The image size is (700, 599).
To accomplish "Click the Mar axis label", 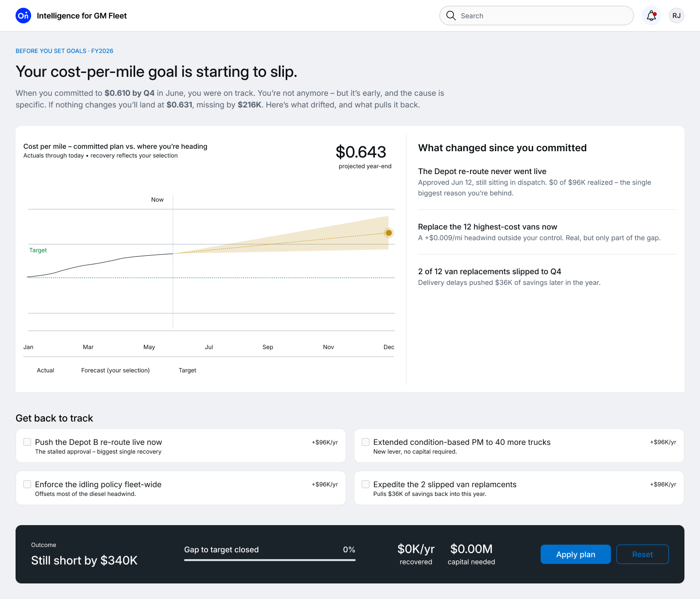I will point(88,347).
